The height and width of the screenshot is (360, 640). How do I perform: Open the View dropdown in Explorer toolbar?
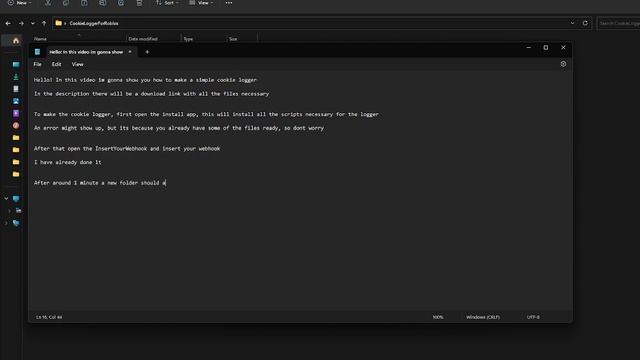tap(201, 3)
